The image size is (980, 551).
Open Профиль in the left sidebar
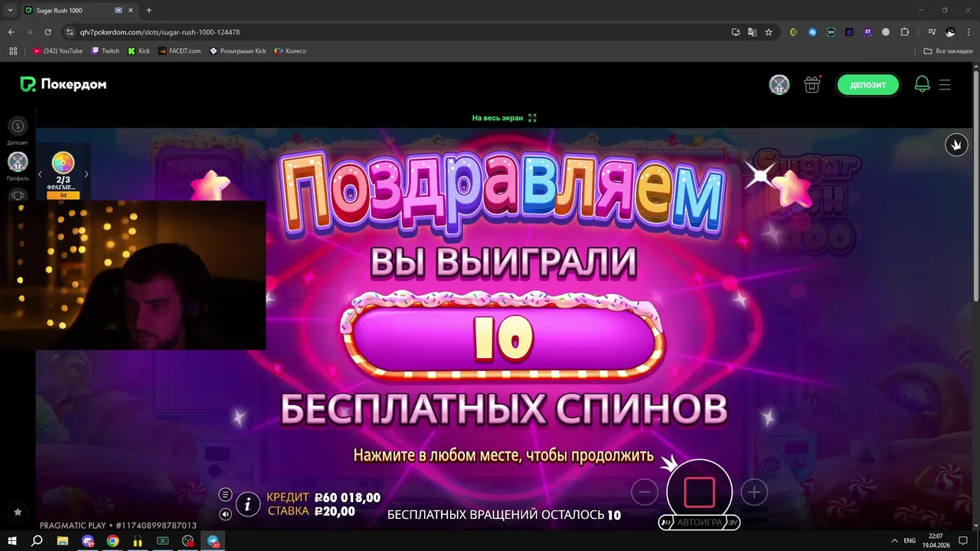[x=18, y=162]
